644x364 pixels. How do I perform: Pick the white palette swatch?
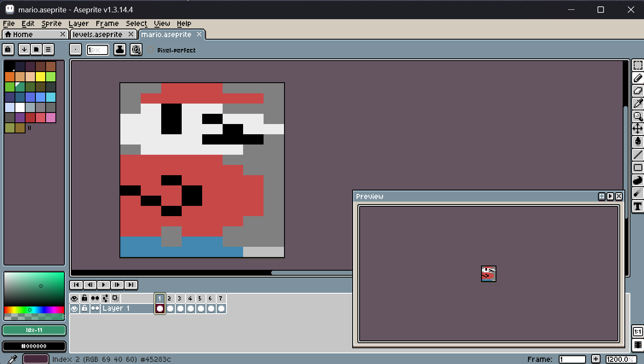tap(20, 107)
